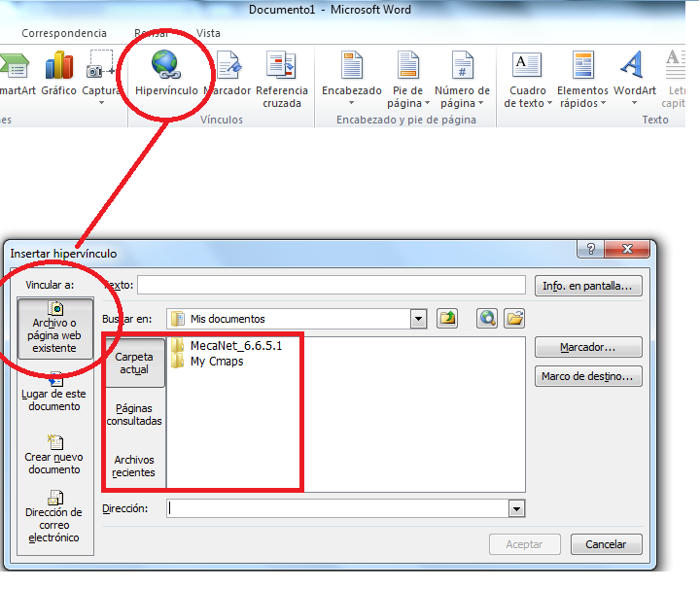Click the browse for file folder icon
The image size is (700, 589).
(x=514, y=319)
